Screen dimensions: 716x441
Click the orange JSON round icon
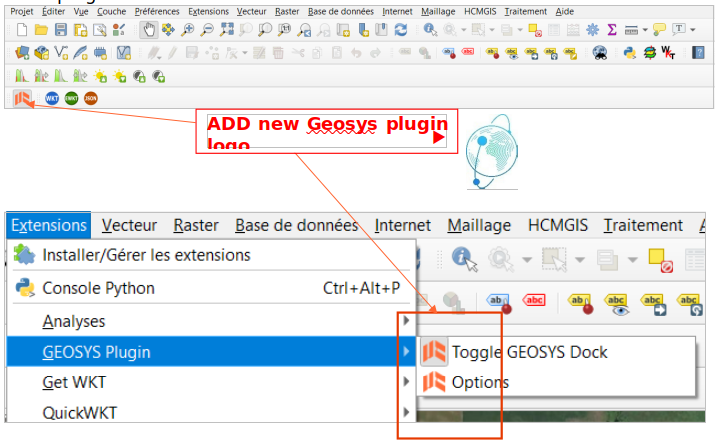click(x=91, y=98)
